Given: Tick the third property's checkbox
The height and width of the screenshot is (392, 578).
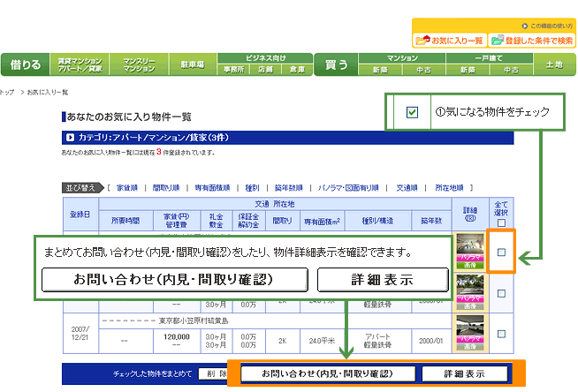Looking at the screenshot, I should coord(501,334).
